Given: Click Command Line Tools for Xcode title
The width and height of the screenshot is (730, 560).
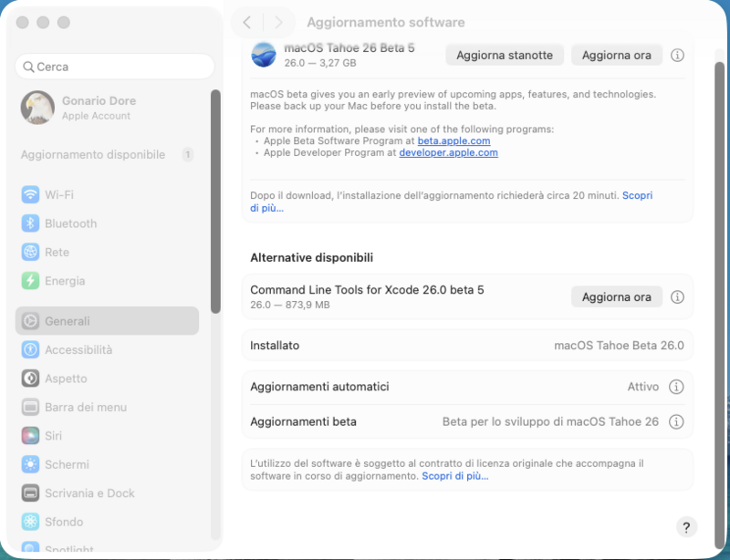Looking at the screenshot, I should tap(367, 290).
